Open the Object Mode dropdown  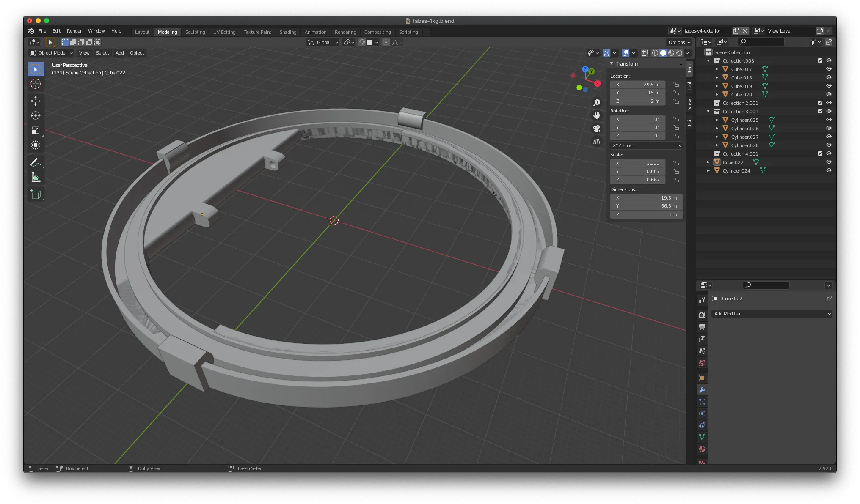tap(51, 53)
